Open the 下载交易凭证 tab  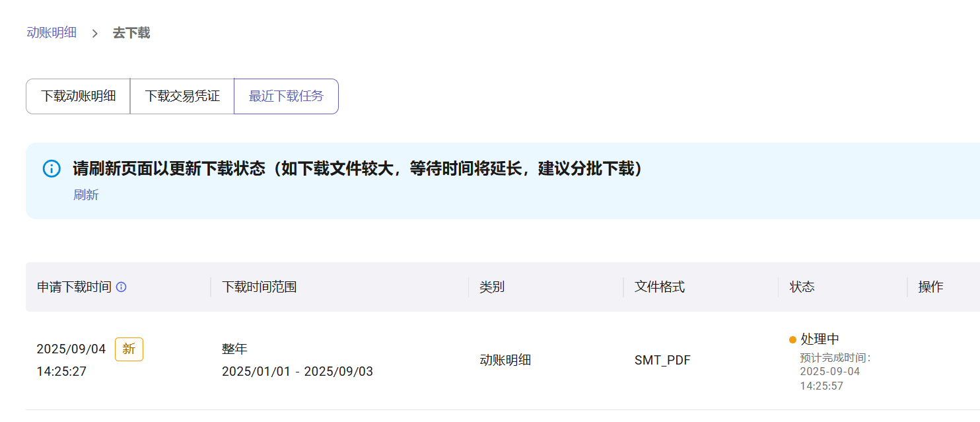[182, 96]
